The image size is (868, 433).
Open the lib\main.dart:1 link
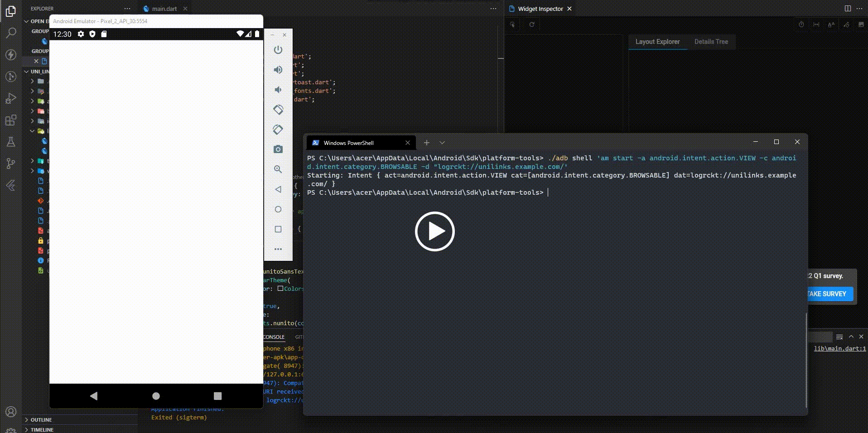tap(841, 349)
